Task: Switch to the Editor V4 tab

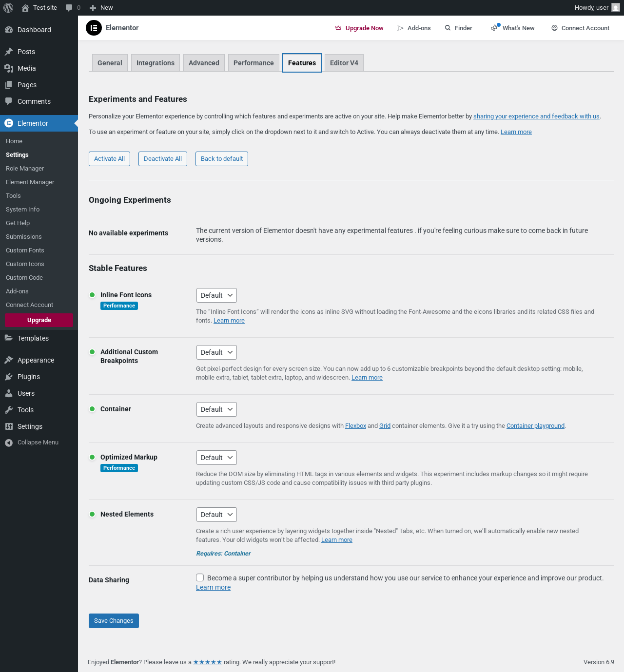Action: 344,63
